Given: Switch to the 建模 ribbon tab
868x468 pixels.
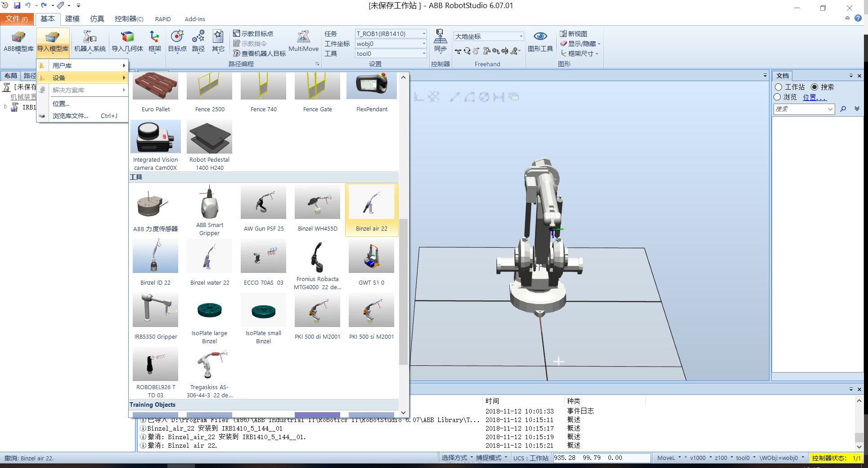Looking at the screenshot, I should click(72, 19).
